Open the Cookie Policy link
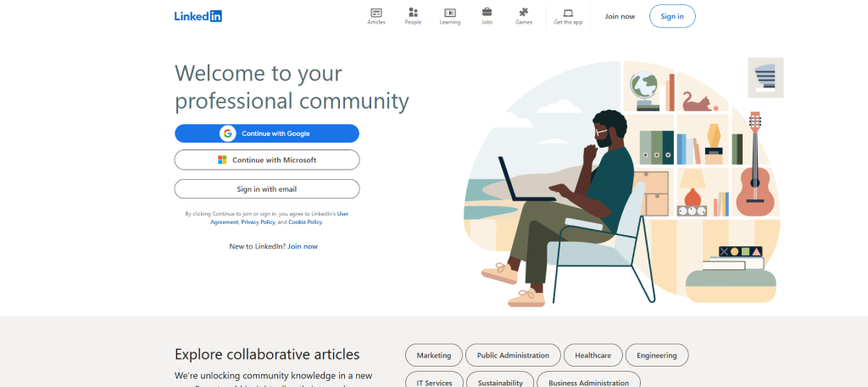This screenshot has height=387, width=868. (x=305, y=222)
